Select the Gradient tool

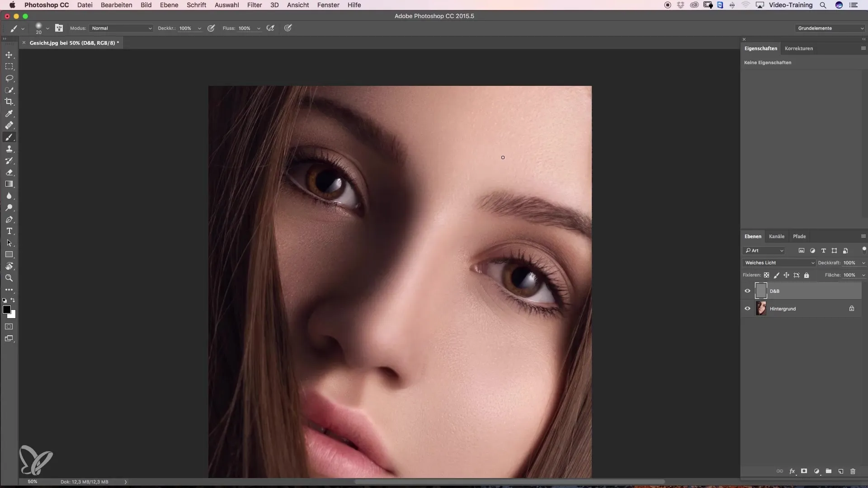(x=9, y=184)
